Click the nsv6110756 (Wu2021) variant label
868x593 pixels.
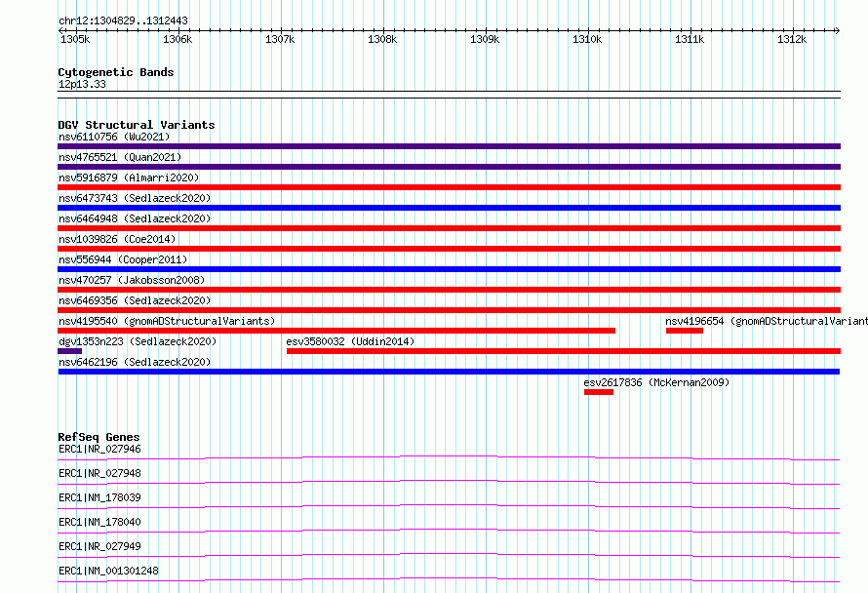[x=114, y=137]
